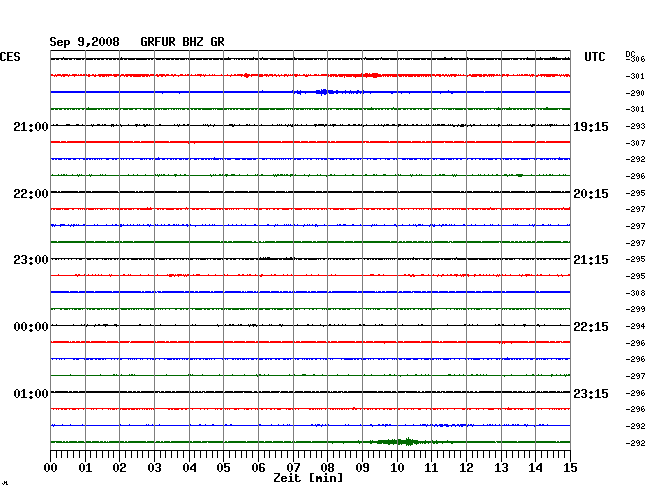The image size is (650, 494).
Task: Select the -295 value beside 20:15
Action: tap(635, 193)
